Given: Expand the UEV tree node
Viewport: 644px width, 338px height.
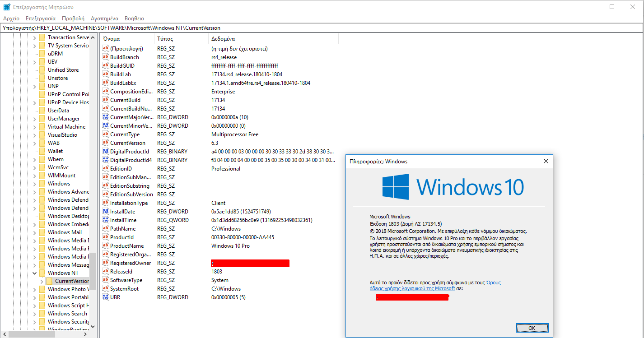Looking at the screenshot, I should 34,62.
